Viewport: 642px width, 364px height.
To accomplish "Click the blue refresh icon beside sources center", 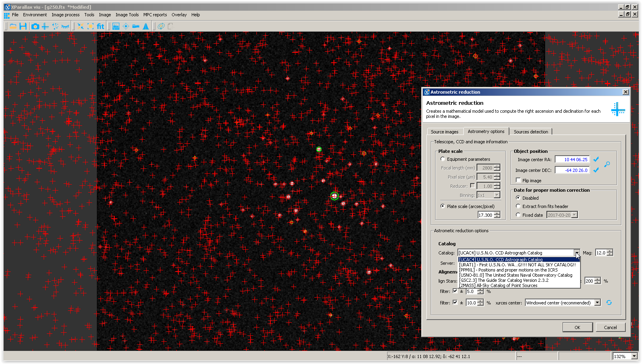I will point(609,303).
